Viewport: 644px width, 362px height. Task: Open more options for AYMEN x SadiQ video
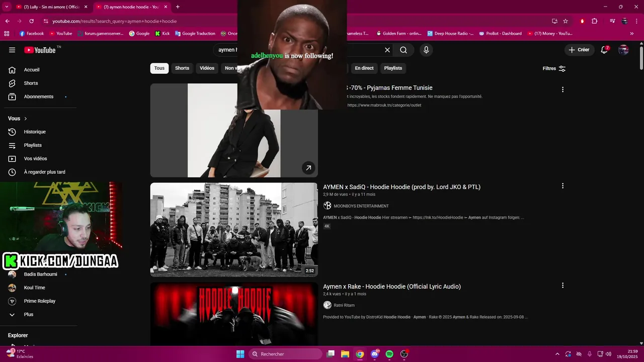pos(562,186)
